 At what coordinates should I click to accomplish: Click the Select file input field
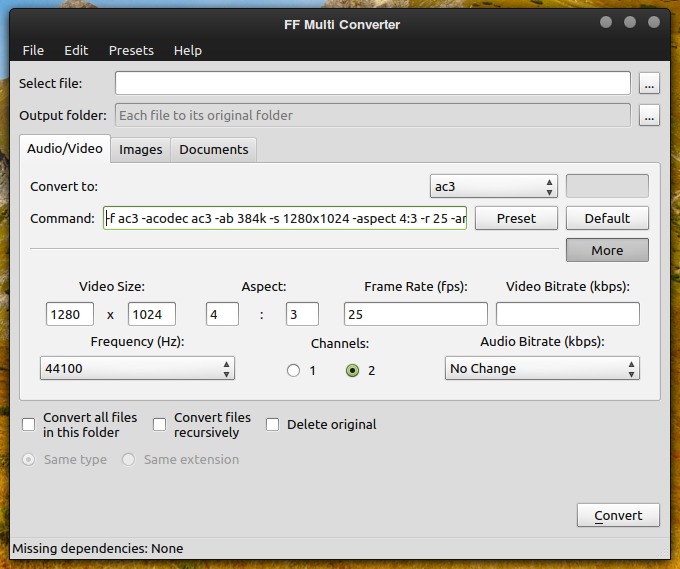tap(373, 83)
